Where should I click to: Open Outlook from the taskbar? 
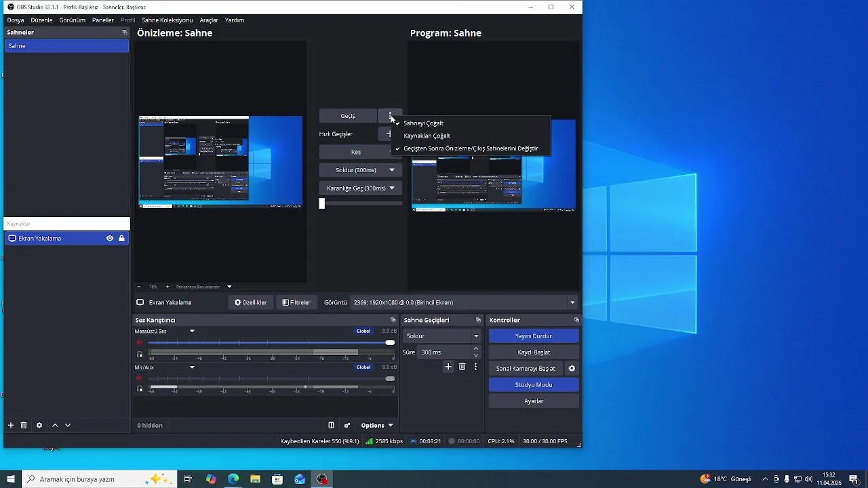coord(300,479)
